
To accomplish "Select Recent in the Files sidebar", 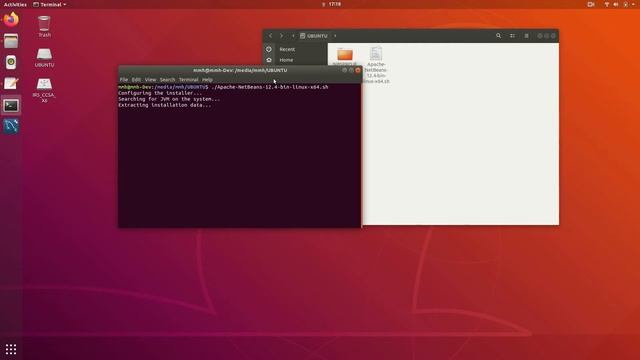I will pos(287,49).
